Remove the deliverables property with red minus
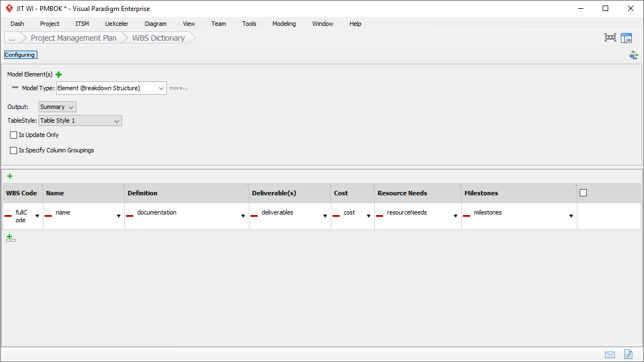The image size is (644, 362). (x=254, y=216)
